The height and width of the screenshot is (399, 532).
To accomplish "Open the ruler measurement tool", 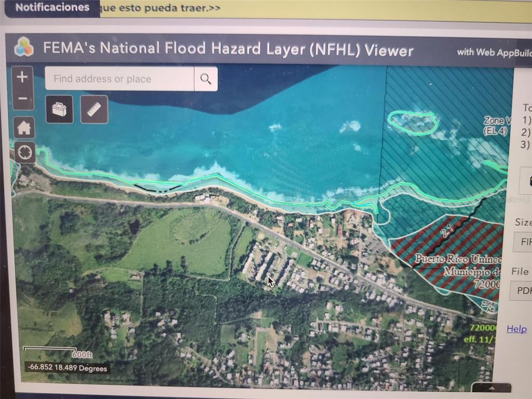I will [94, 109].
